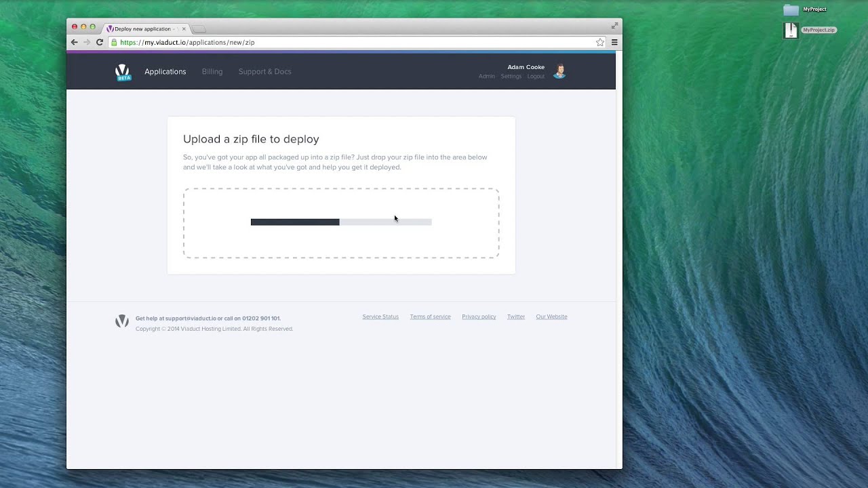Click the Viaduct favicon in tab

coord(110,29)
